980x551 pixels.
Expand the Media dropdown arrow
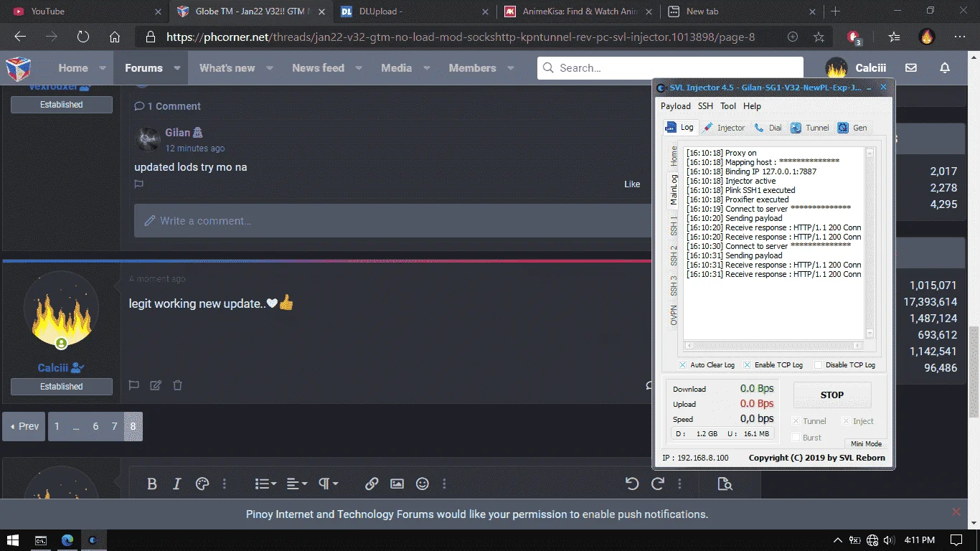[427, 68]
